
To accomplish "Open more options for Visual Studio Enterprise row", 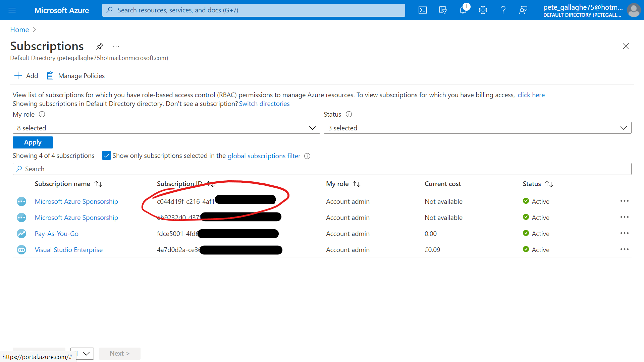I will coord(625,249).
